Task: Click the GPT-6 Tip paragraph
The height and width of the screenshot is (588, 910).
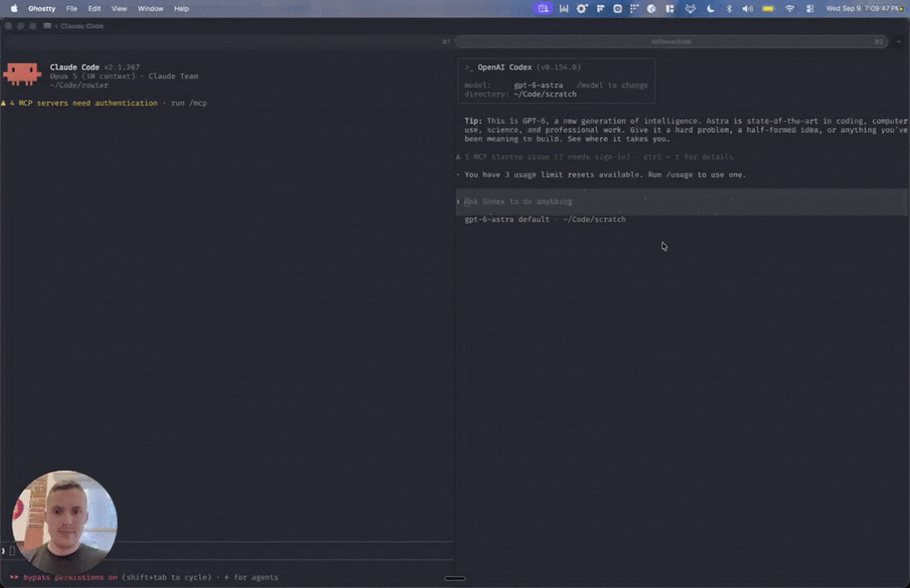Action: 686,130
